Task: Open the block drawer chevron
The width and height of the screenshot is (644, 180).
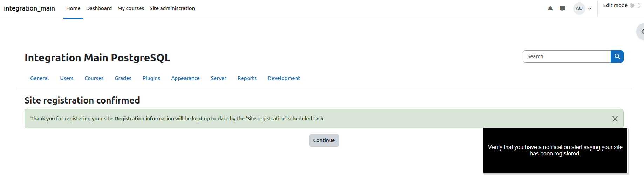Action: 641,32
